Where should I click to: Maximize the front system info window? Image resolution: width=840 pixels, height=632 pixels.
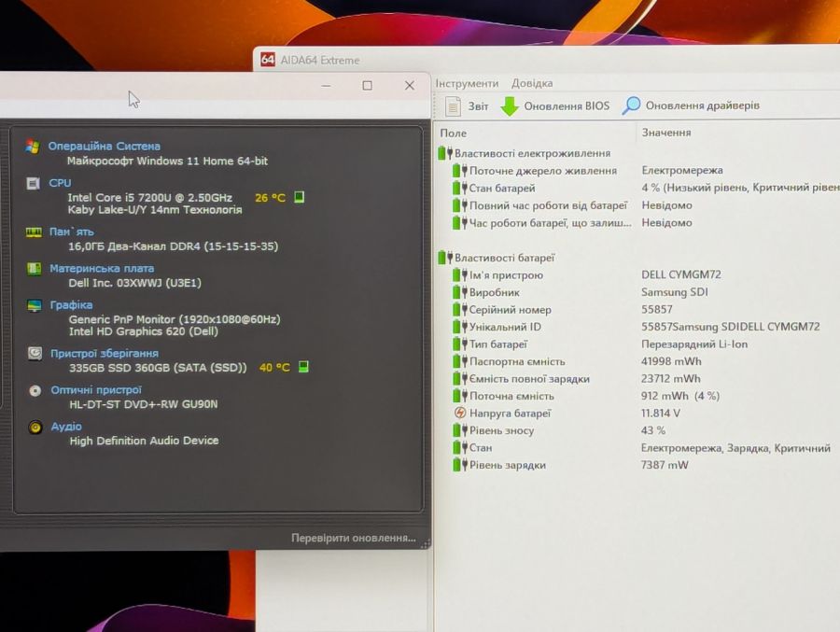367,85
